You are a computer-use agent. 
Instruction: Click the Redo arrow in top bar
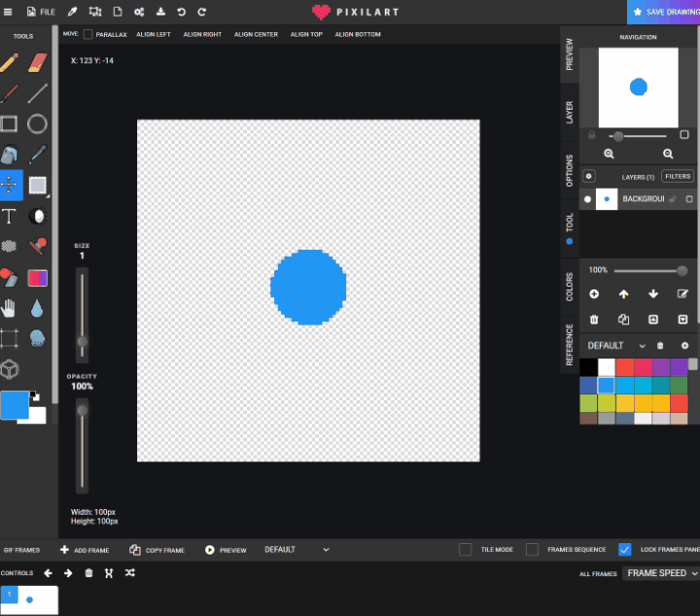[x=202, y=12]
